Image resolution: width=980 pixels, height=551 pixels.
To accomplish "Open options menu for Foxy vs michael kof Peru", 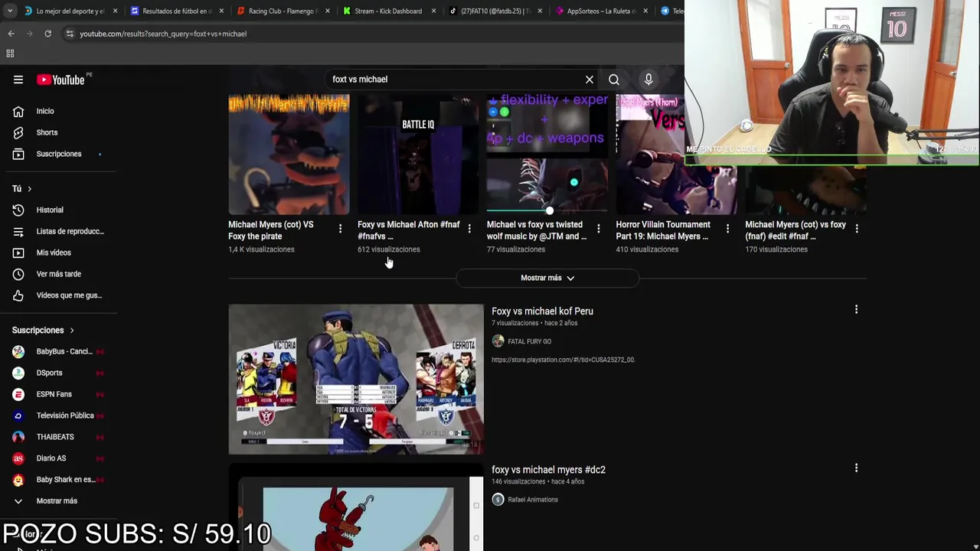I will tap(856, 310).
